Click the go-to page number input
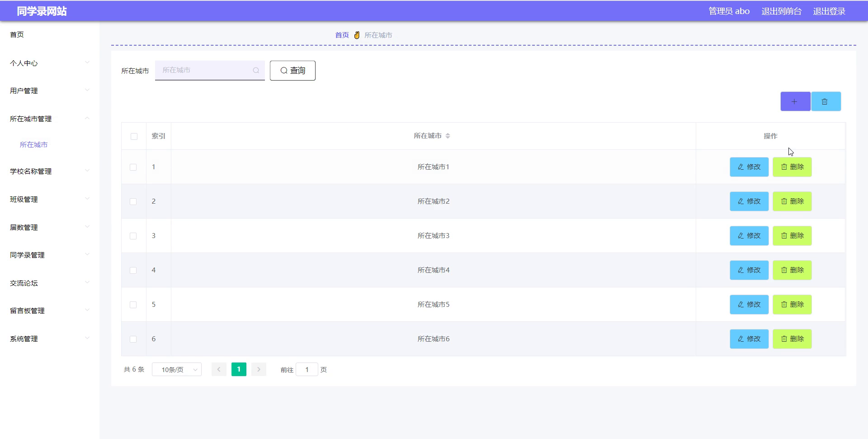Screen dimensions: 868x439 [x=307, y=370]
